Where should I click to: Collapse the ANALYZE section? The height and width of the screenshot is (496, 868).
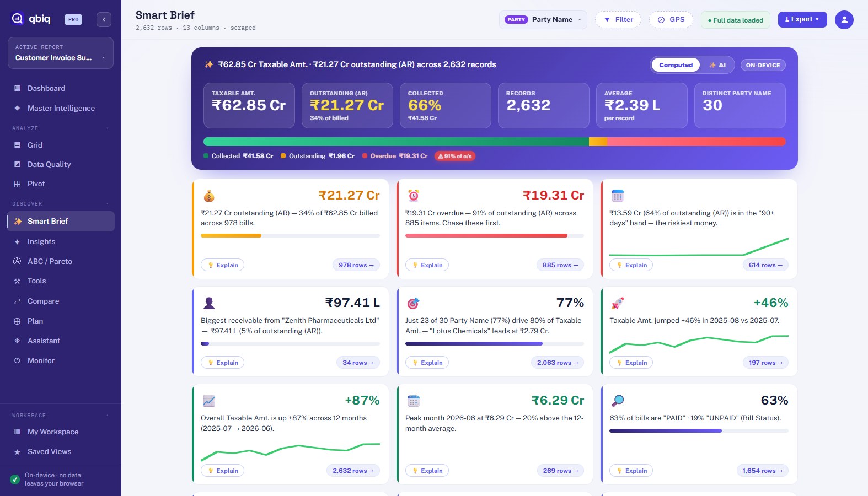(108, 128)
